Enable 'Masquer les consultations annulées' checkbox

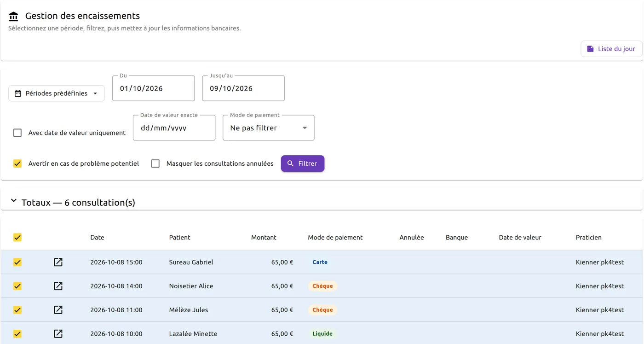[x=155, y=163]
